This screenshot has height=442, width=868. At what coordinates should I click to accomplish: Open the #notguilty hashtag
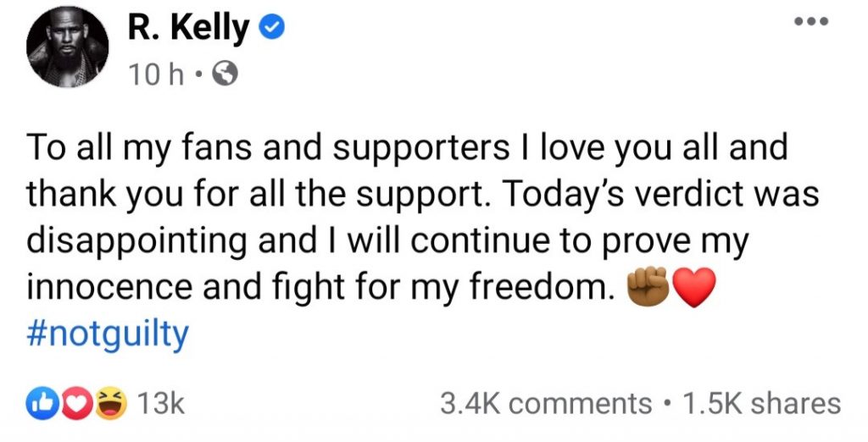[x=108, y=335]
